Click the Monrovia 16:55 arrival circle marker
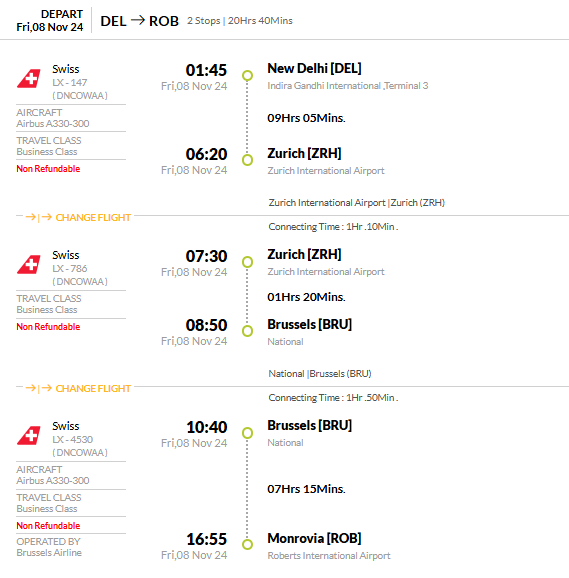Viewport: 569px width, 578px height. (247, 544)
